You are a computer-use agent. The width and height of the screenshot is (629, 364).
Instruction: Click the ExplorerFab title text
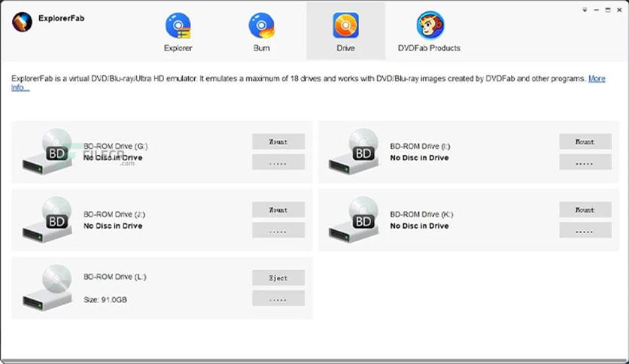point(62,18)
